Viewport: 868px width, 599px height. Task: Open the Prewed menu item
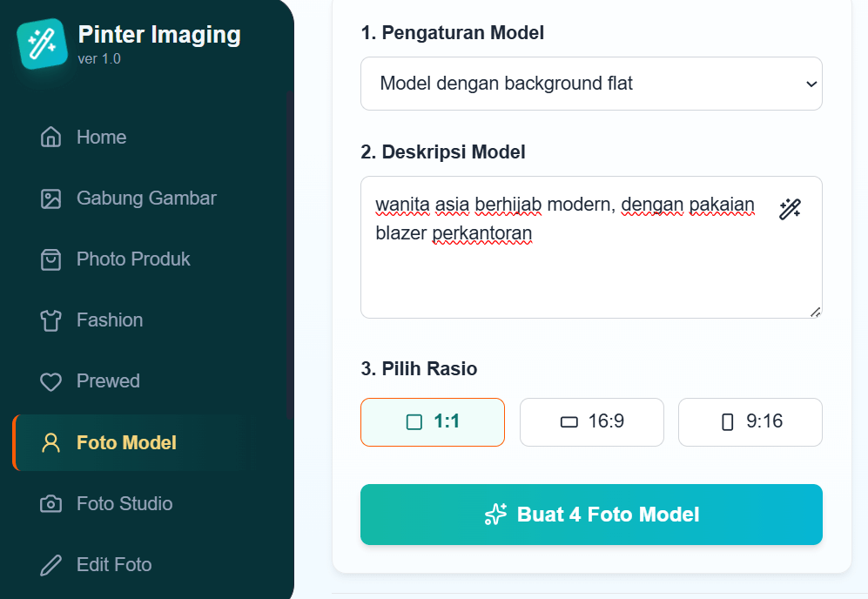click(110, 380)
